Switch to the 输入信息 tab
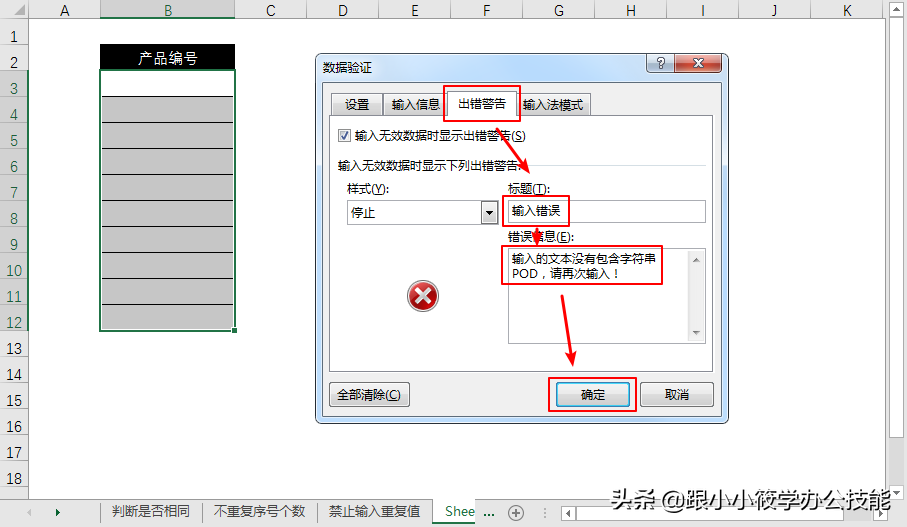The width and height of the screenshot is (907, 527). [415, 105]
